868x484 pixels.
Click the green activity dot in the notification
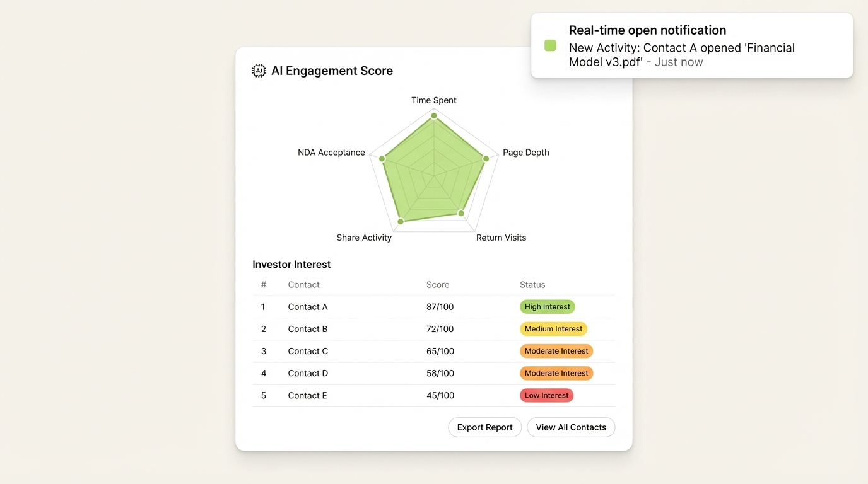click(549, 45)
